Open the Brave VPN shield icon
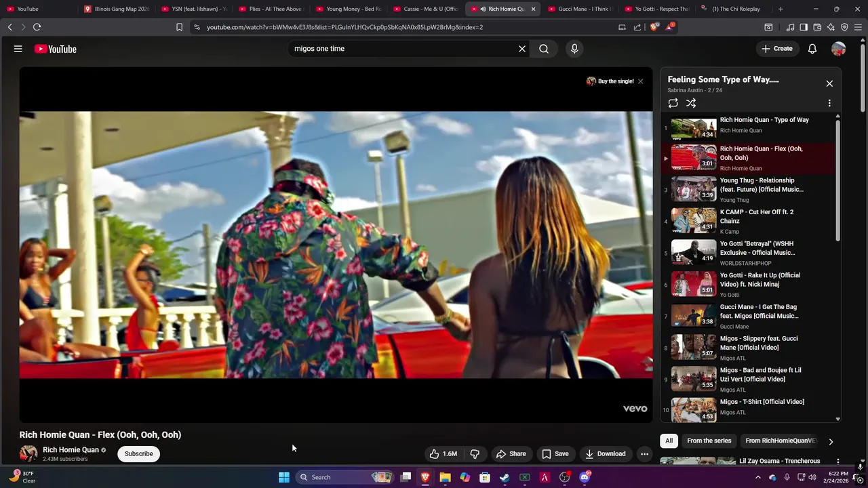Image resolution: width=868 pixels, height=488 pixels. 844,27
